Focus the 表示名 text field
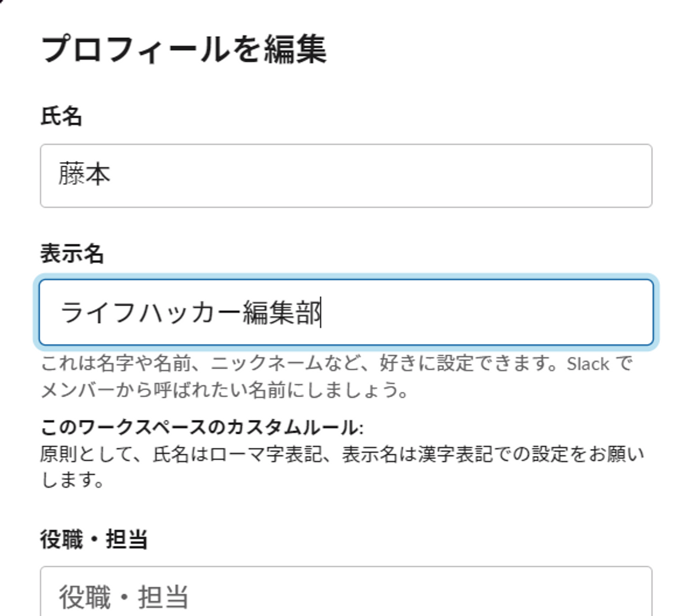 [x=346, y=312]
